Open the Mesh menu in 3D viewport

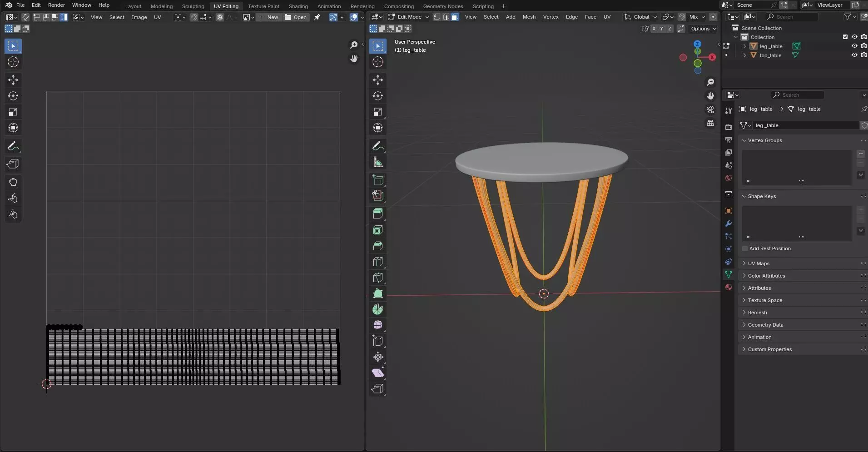[529, 17]
